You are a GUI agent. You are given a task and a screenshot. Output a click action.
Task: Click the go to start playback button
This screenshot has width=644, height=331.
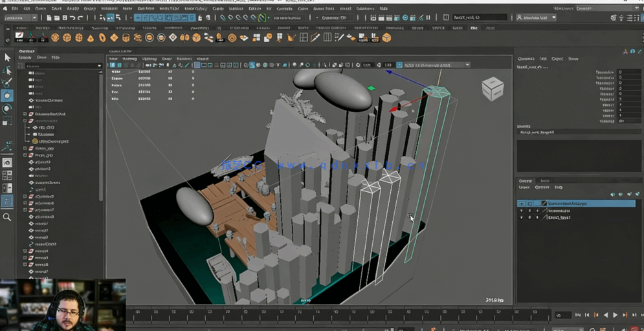coord(578,315)
